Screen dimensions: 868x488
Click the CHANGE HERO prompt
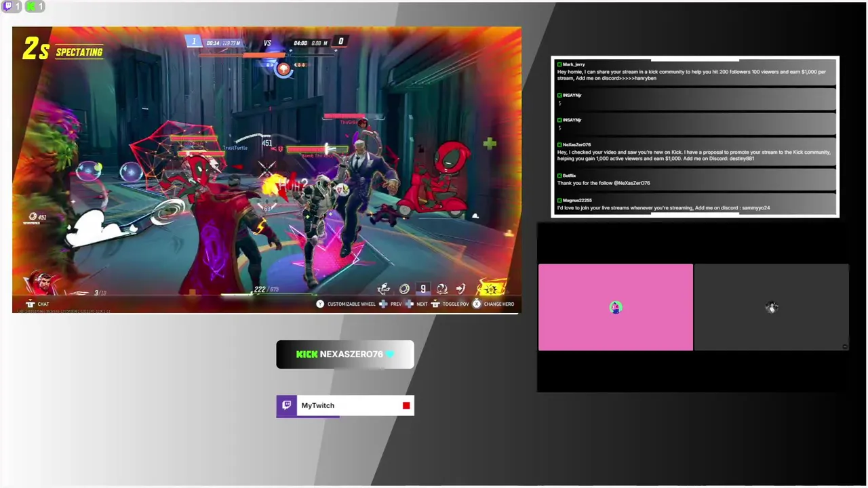click(493, 304)
